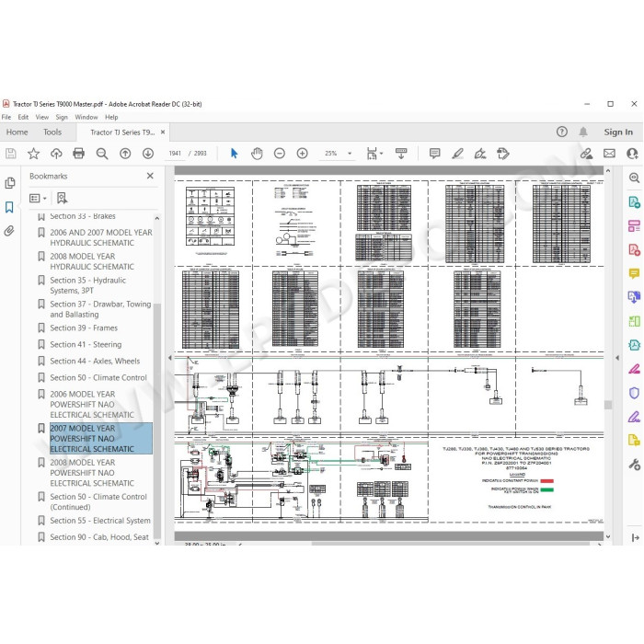Open Section 35 - Hydraulic Systems, 3PT bookmark
This screenshot has height=644, width=644.
point(88,285)
